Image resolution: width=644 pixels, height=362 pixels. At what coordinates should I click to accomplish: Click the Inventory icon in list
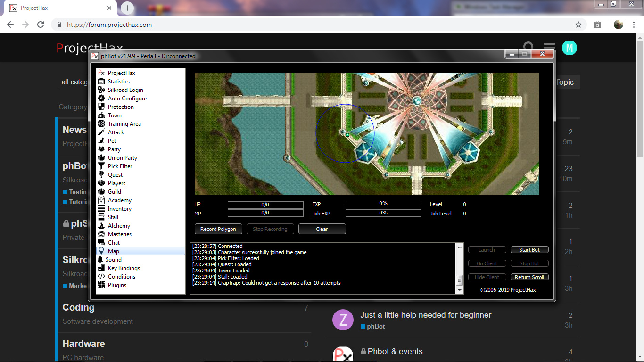101,209
